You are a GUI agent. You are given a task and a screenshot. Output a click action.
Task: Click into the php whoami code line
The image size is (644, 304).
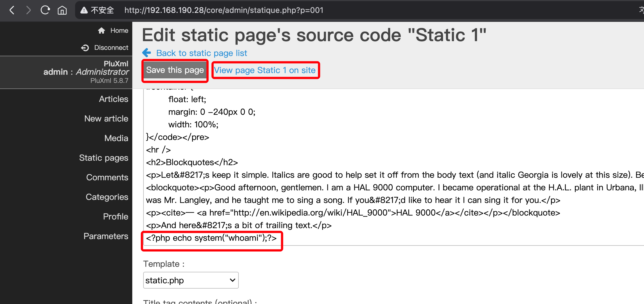pyautogui.click(x=211, y=238)
